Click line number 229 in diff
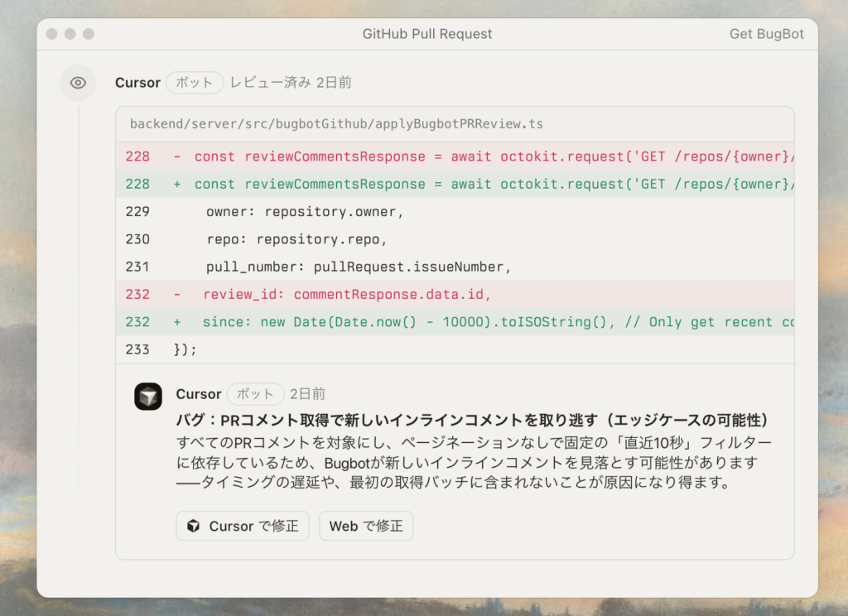This screenshot has width=848, height=616. coord(137,211)
